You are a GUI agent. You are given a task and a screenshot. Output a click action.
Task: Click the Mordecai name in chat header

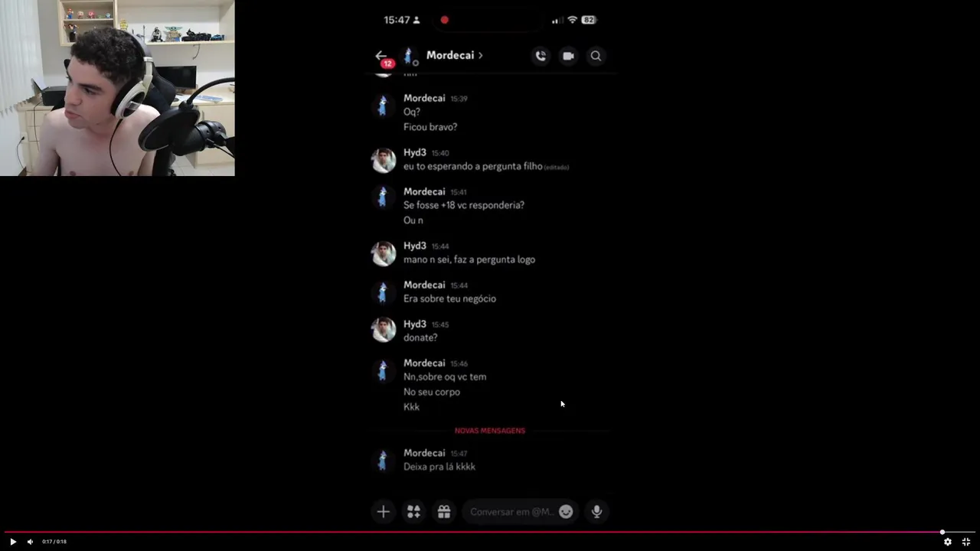tap(449, 55)
